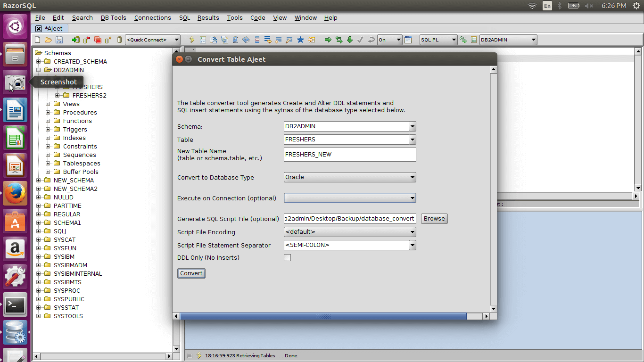Open LibreOffice Writer from the dock
Screen dimensions: 644x362
pyautogui.click(x=16, y=110)
